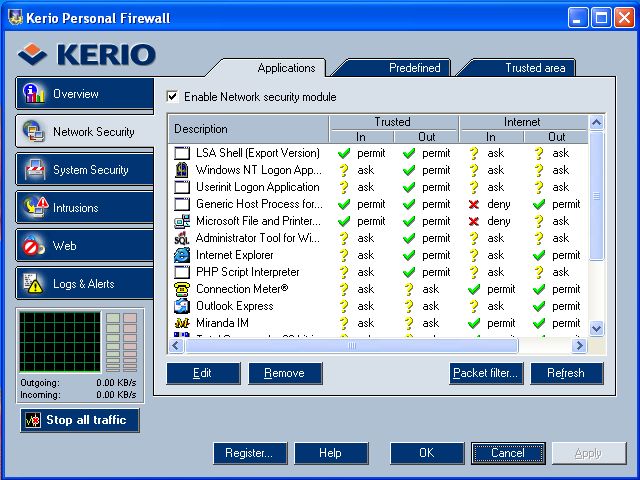Click the list's vertical scroll-up arrow
Viewport: 640px width, 480px height.
(x=596, y=122)
